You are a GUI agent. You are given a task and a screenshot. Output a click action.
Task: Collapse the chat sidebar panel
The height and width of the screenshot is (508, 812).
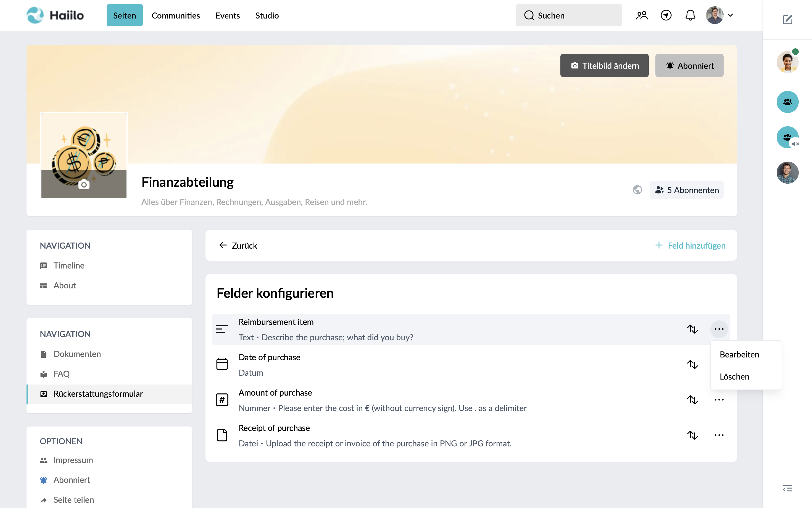[787, 488]
